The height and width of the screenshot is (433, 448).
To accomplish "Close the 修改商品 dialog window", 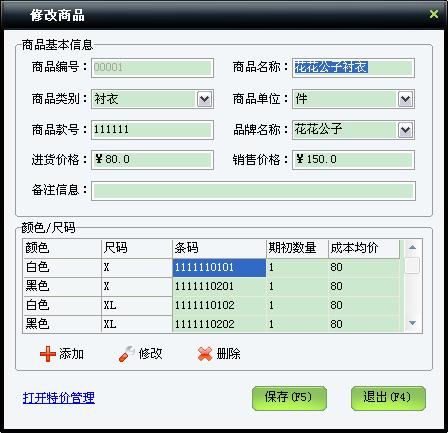I will [x=434, y=14].
